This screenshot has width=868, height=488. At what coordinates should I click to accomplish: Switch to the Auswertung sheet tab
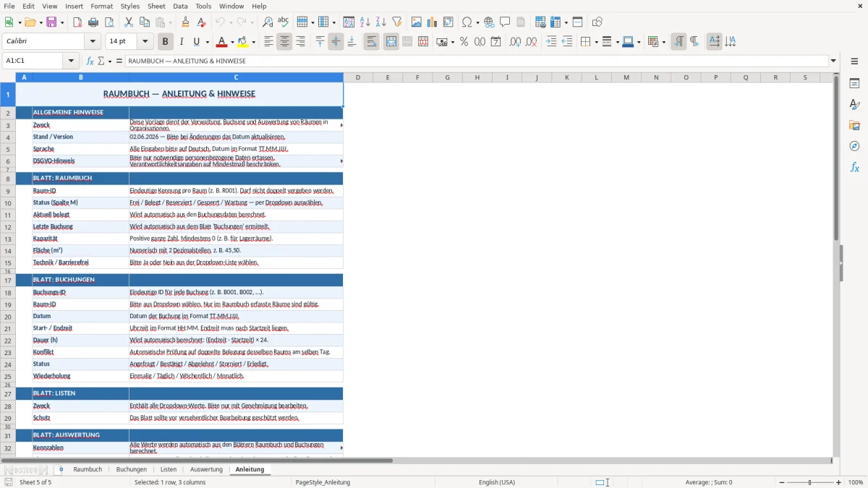click(206, 469)
